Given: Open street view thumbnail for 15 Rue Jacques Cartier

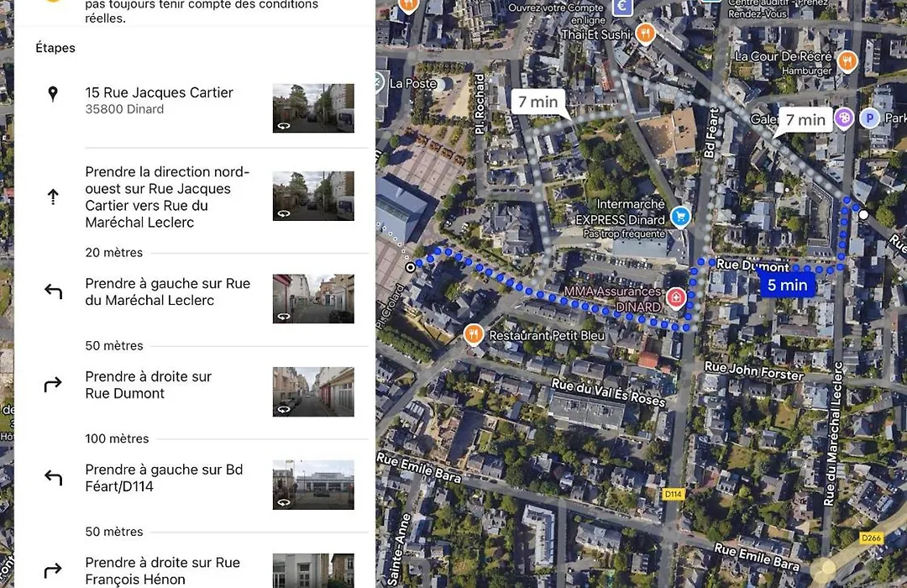Looking at the screenshot, I should click(x=313, y=108).
